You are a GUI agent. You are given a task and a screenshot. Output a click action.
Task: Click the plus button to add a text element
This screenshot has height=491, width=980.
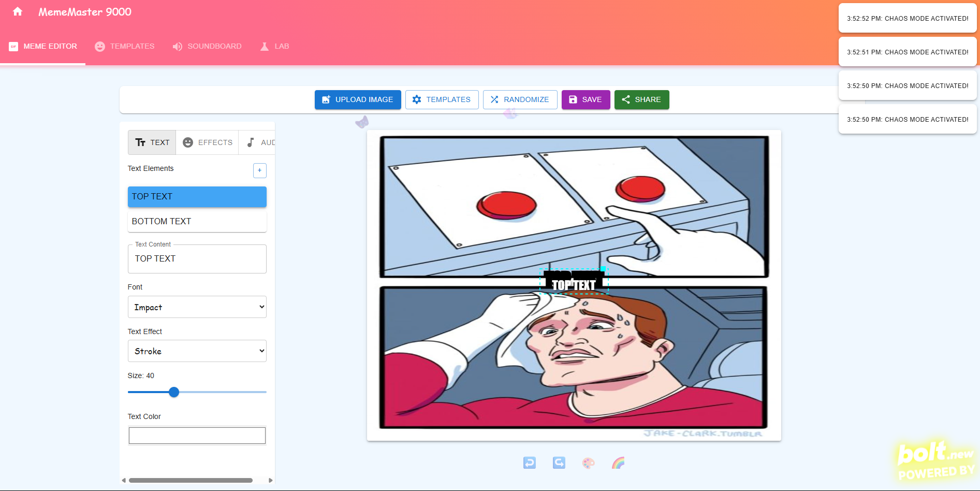tap(259, 170)
